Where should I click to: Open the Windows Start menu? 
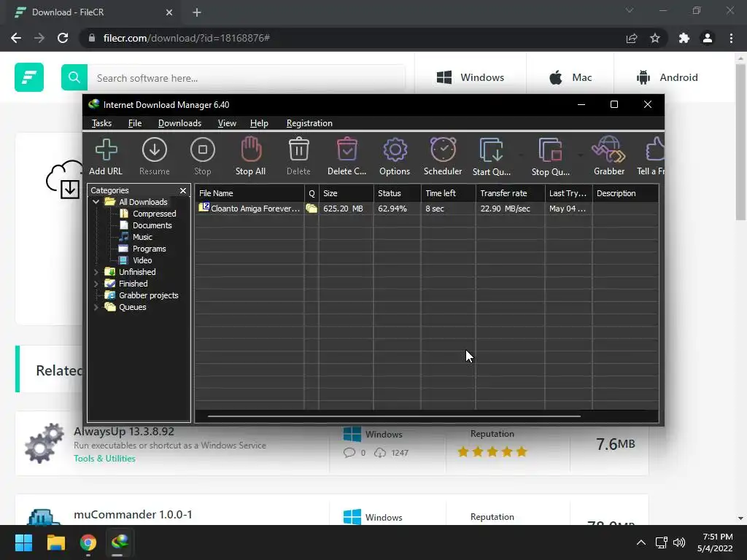23,542
